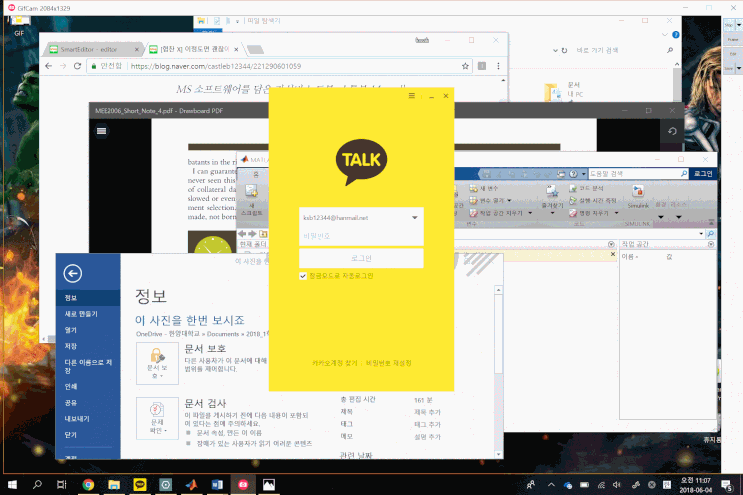The image size is (743, 495).
Task: Select 인쇄 in the Word backstage menu
Action: pos(71,387)
